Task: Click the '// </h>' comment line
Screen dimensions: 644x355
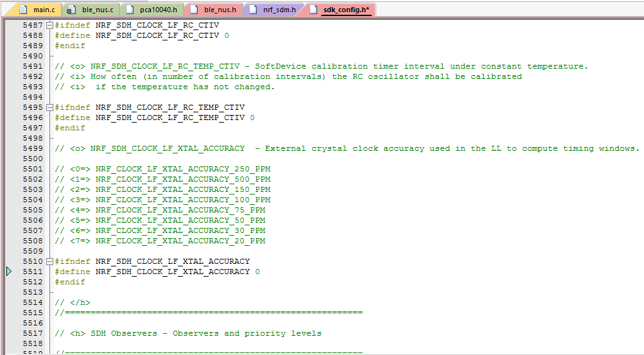Action: (73, 302)
